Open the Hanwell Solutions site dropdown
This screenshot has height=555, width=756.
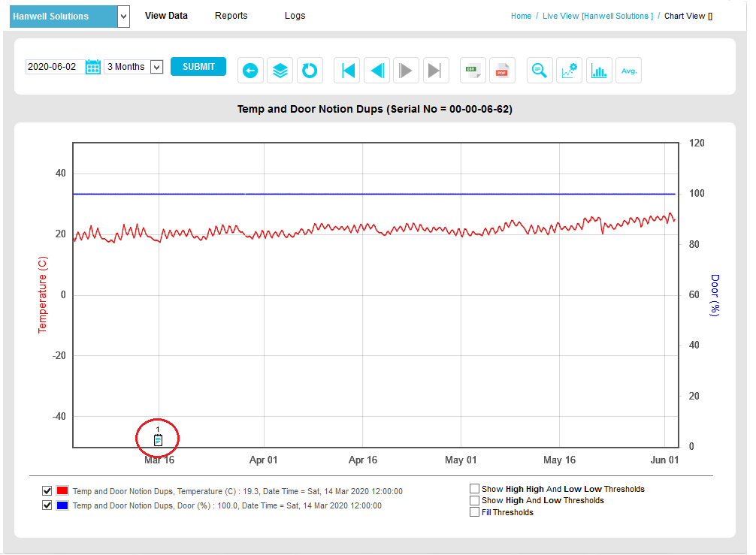[x=124, y=17]
